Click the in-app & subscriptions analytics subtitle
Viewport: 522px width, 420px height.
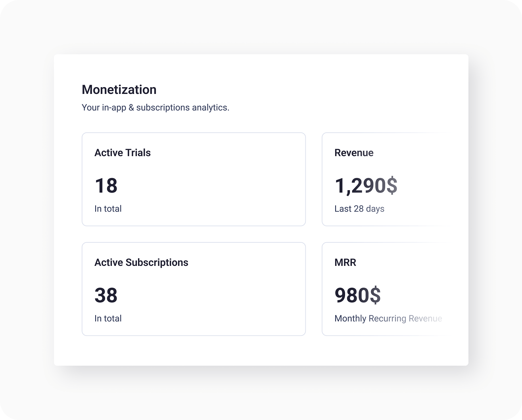click(x=155, y=107)
